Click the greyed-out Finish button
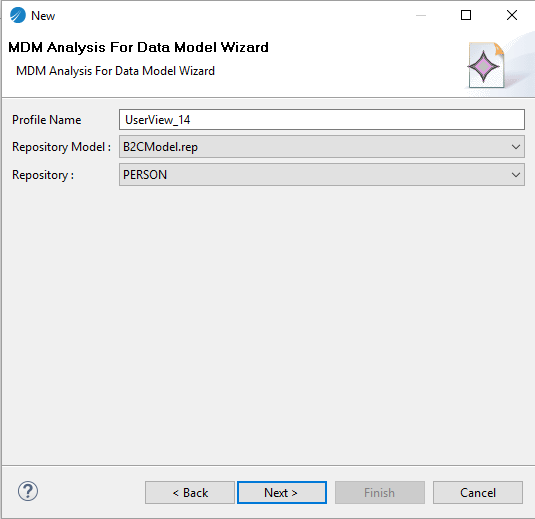535x519 pixels. coord(380,492)
